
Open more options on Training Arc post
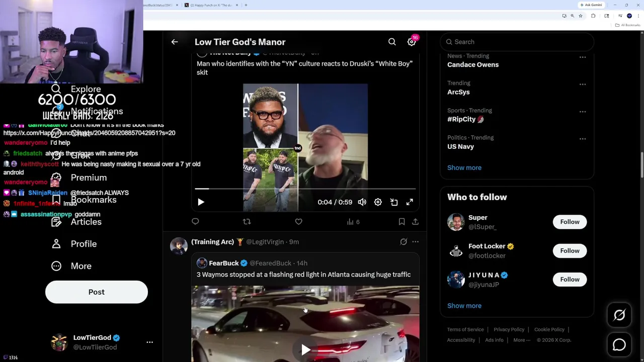pos(415,242)
